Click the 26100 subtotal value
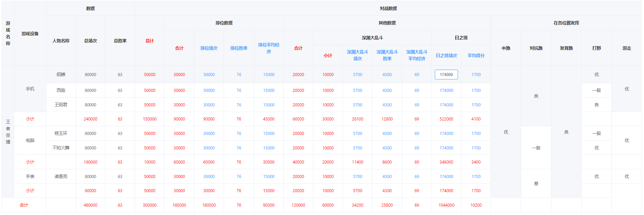The width and height of the screenshot is (644, 215). [357, 119]
